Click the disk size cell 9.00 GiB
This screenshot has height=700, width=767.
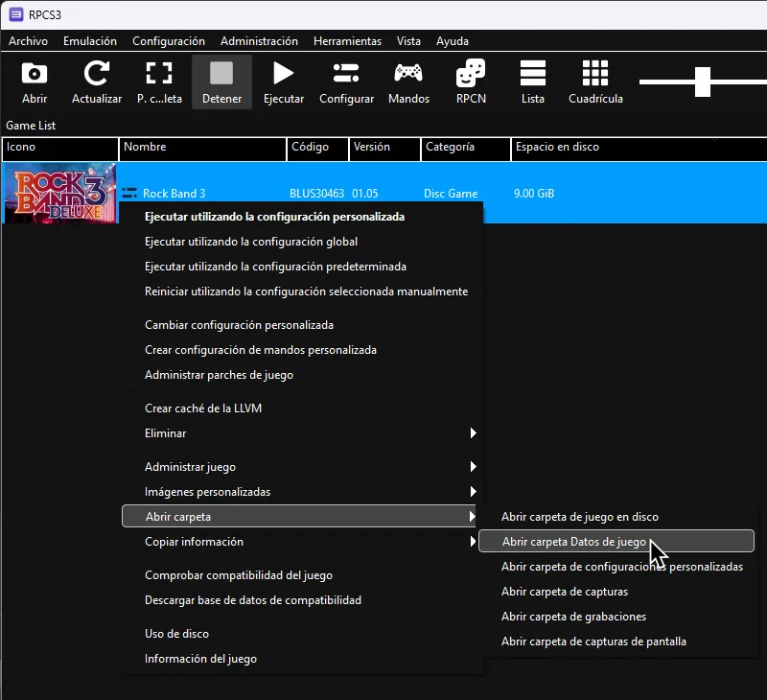coord(534,194)
